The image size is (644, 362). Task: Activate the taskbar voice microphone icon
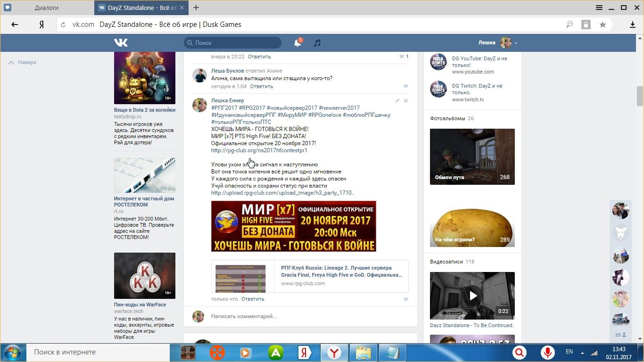(x=547, y=352)
